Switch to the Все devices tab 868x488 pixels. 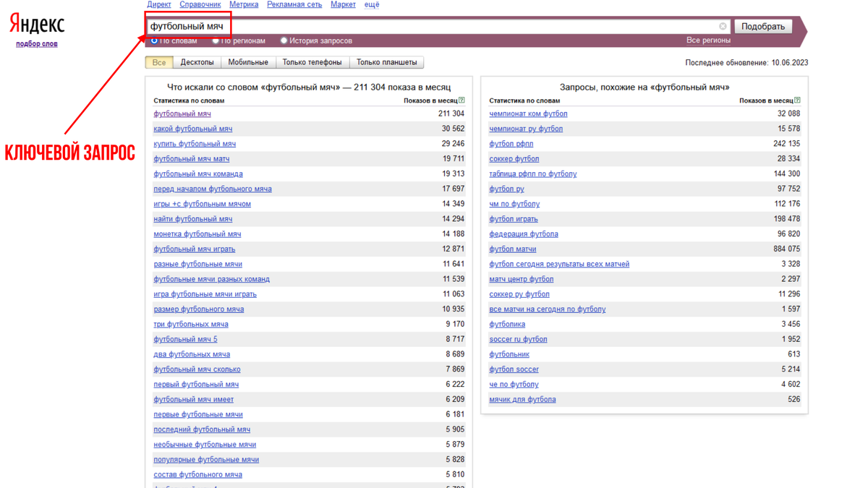(x=159, y=62)
